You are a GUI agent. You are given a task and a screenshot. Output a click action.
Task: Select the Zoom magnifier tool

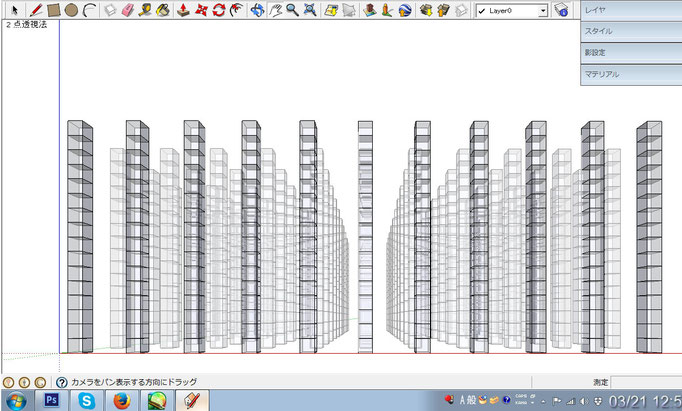point(292,10)
